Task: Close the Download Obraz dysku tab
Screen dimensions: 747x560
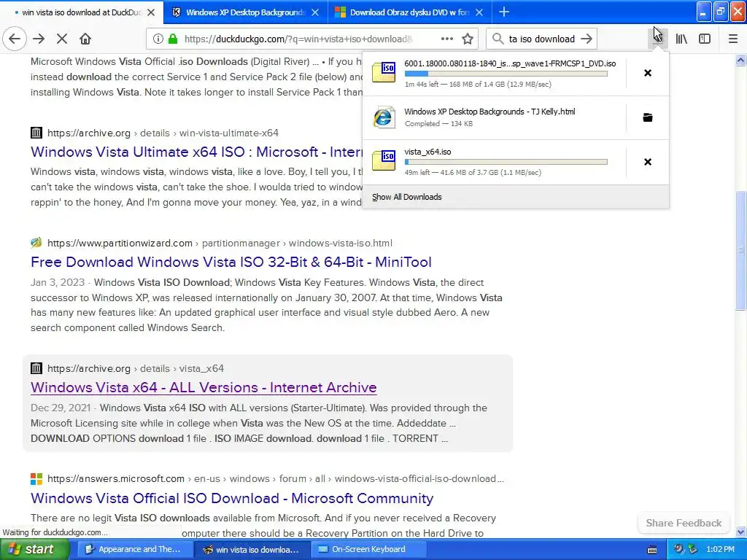Action: point(479,12)
